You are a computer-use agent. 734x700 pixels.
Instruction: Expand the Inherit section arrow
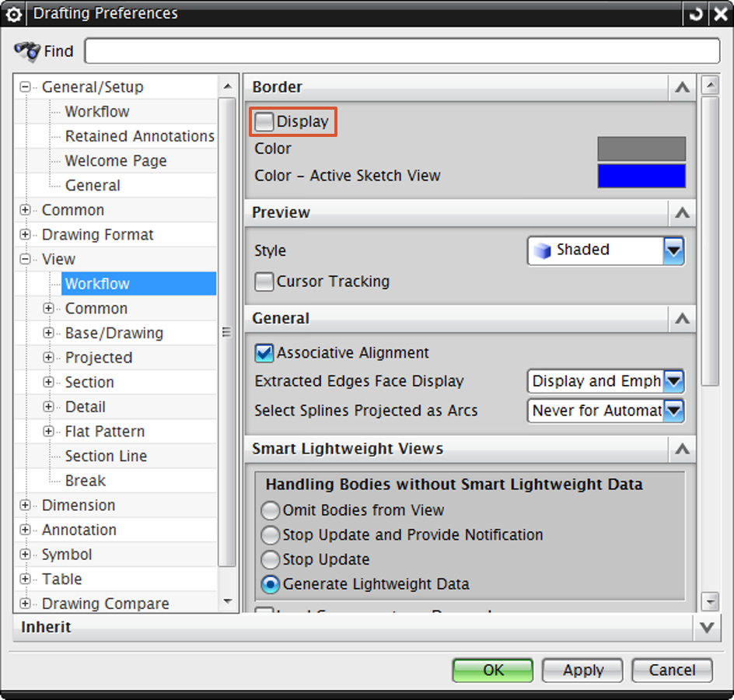(x=706, y=627)
